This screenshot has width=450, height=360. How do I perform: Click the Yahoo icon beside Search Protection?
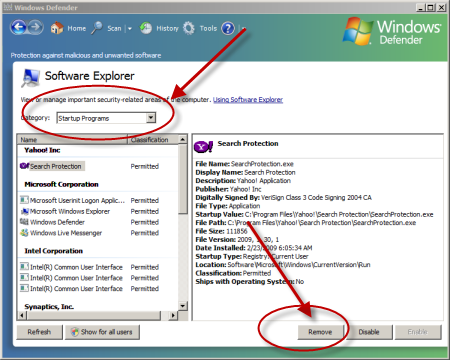tap(24, 165)
